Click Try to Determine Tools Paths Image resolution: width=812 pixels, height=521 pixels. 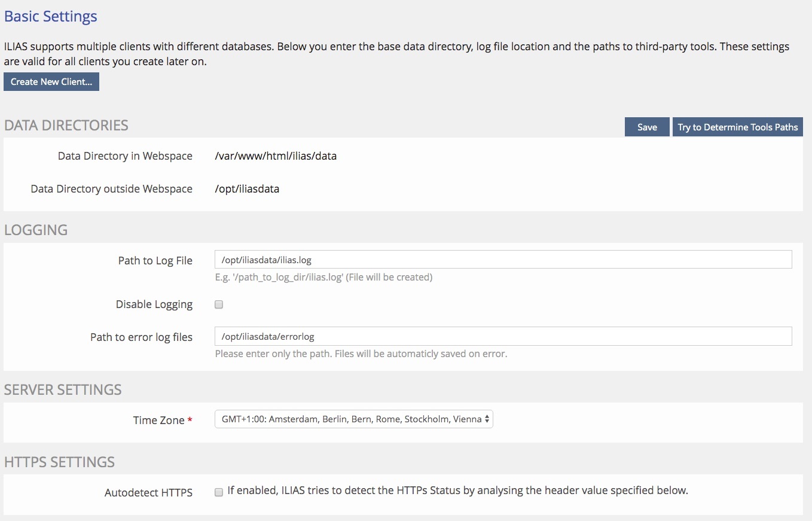click(x=737, y=127)
